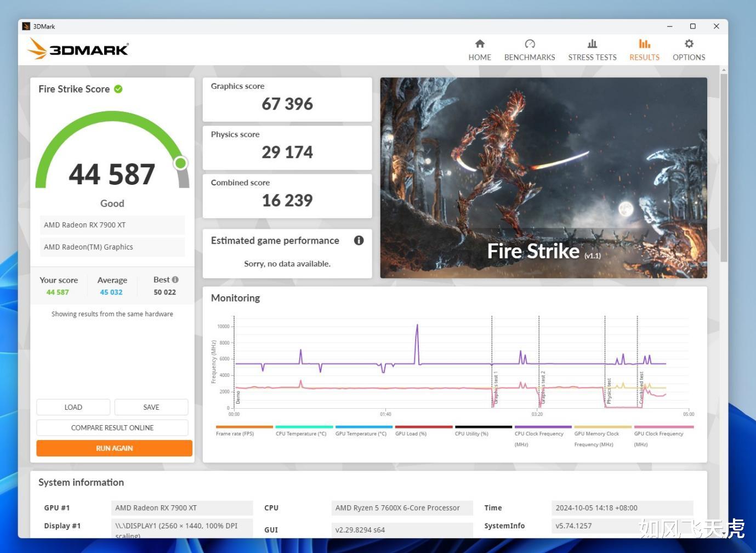
Task: Toggle the GPU Temperature legend entry
Action: pyautogui.click(x=363, y=431)
